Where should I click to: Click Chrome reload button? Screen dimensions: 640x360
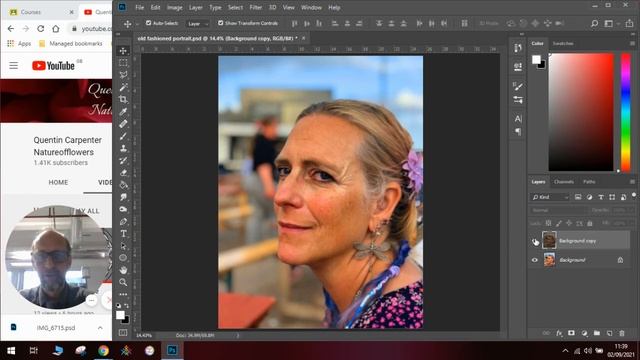click(40, 29)
